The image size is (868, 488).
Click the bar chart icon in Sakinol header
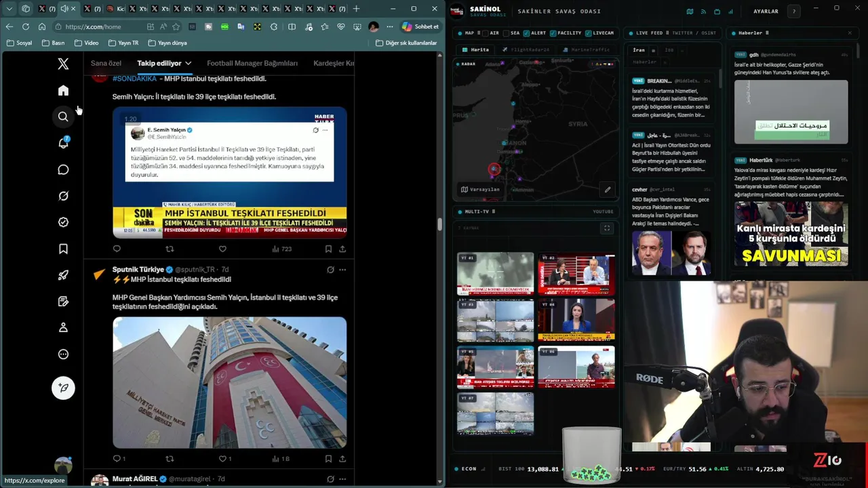pos(730,12)
